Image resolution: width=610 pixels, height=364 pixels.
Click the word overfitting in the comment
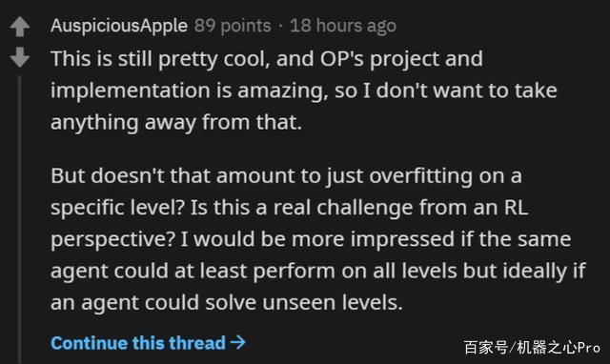420,175
